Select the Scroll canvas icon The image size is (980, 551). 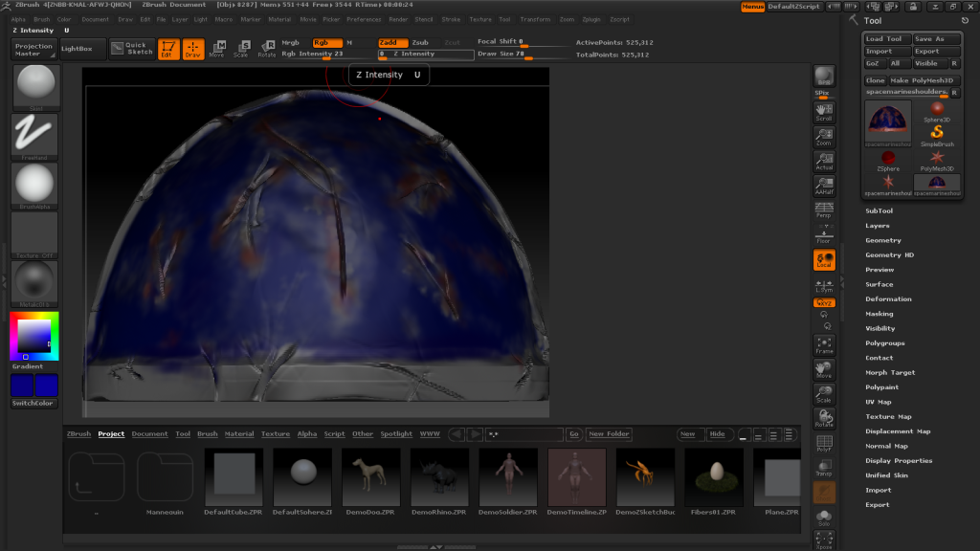point(824,113)
